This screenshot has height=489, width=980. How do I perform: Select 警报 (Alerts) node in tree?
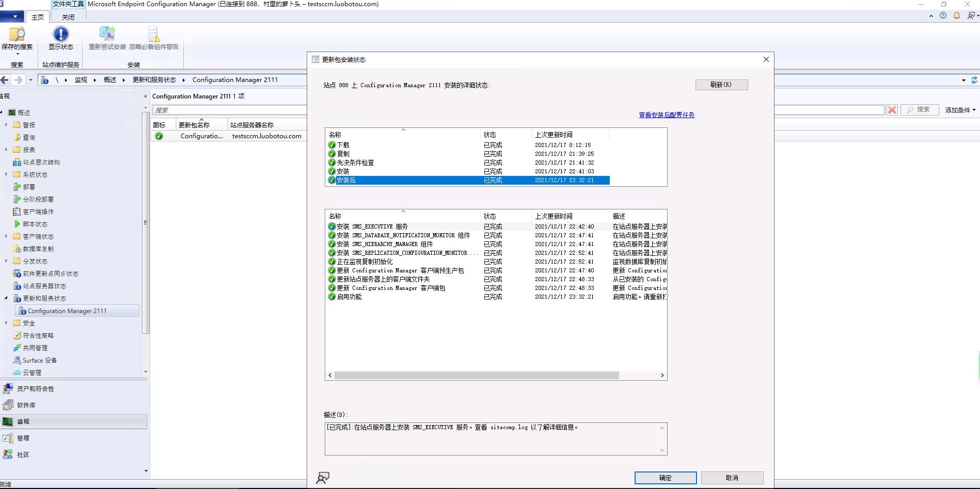pos(29,125)
